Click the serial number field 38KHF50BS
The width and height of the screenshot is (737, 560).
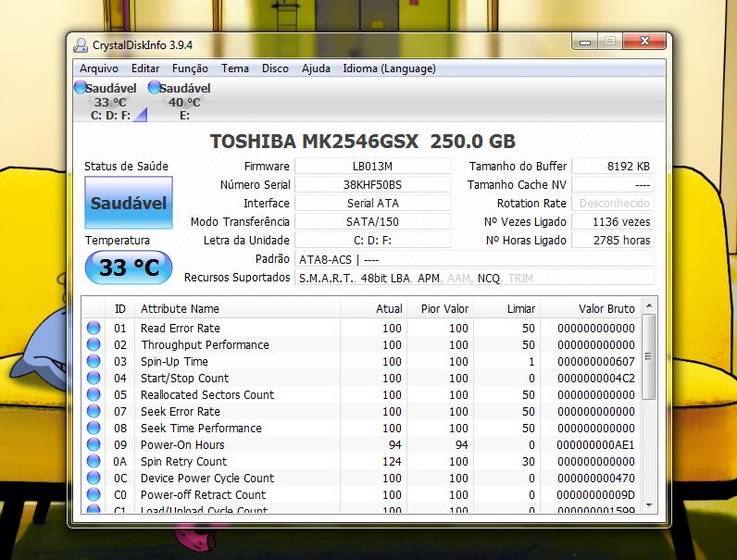(373, 184)
